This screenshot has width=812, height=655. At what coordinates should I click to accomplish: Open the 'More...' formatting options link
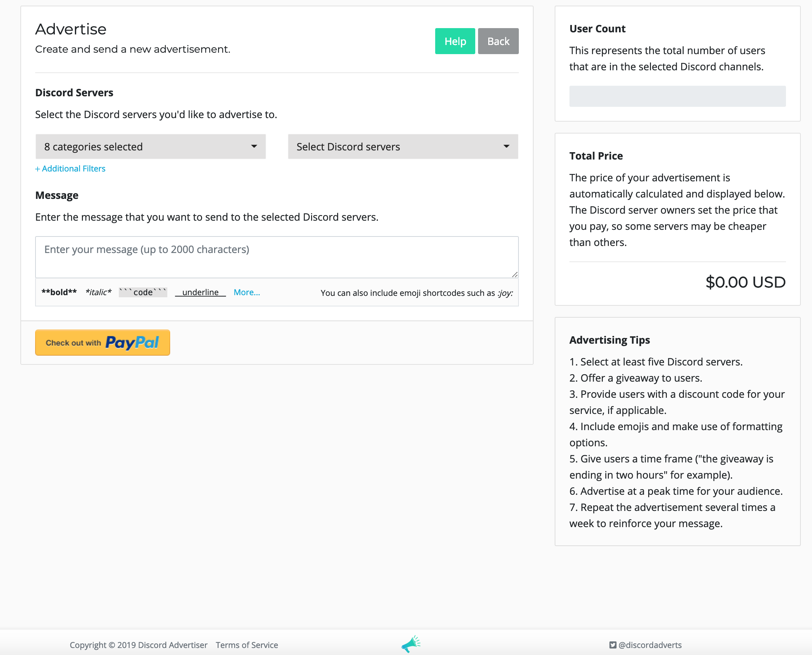point(247,292)
